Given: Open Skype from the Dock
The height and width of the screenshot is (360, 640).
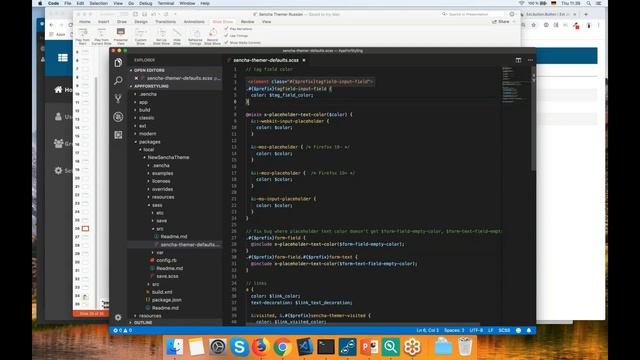Looking at the screenshot, I should pos(239,347).
